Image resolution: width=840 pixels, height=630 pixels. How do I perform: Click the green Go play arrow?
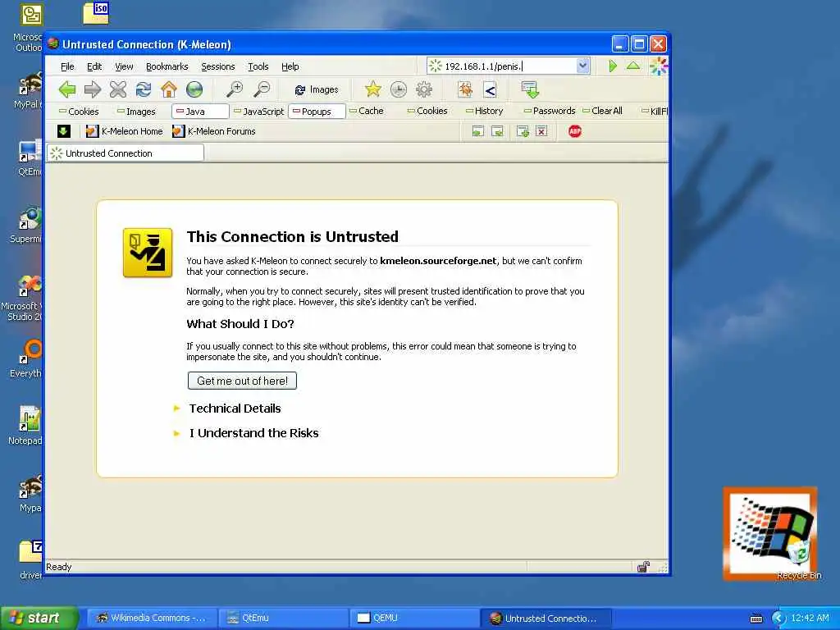pyautogui.click(x=613, y=66)
